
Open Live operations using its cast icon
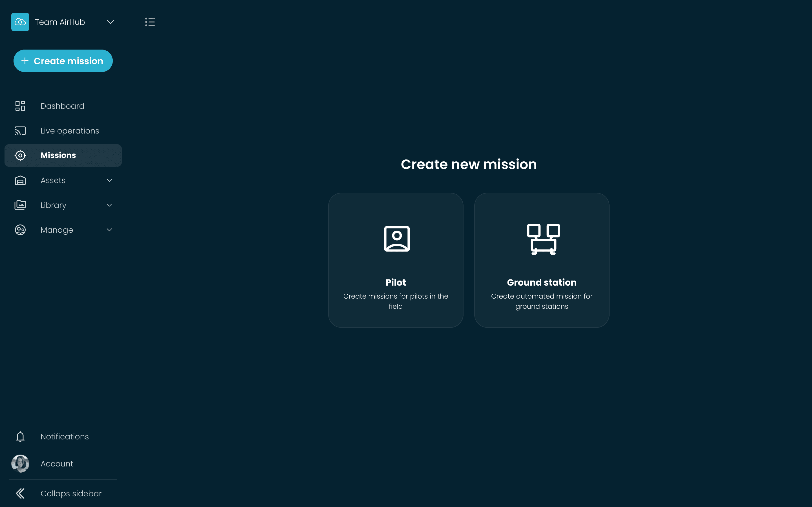click(20, 130)
